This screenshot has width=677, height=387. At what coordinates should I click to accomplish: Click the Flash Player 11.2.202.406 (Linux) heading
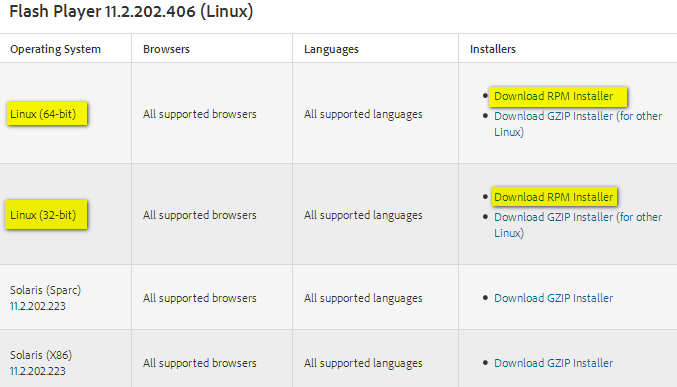coord(131,11)
